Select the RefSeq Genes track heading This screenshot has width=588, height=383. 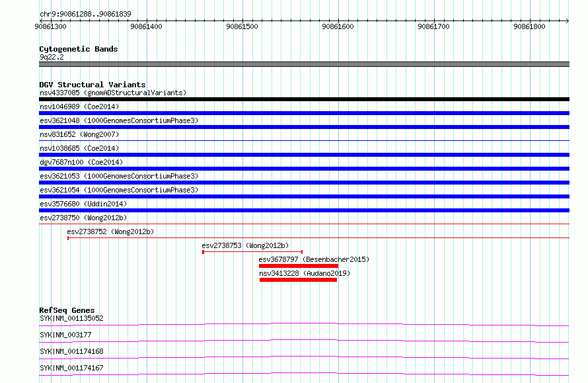click(x=67, y=310)
